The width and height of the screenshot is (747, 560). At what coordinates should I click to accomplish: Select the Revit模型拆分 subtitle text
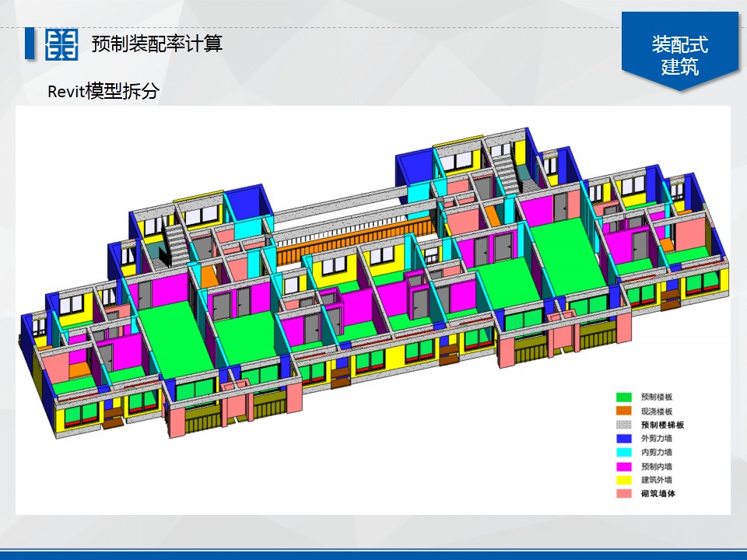[103, 91]
